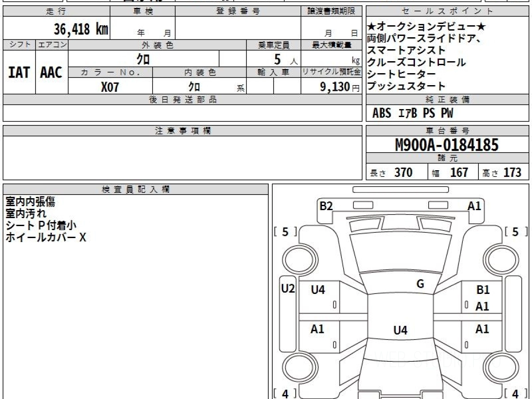Select the シフト label
Image resolution: width=532 pixels, height=399 pixels.
pos(19,45)
